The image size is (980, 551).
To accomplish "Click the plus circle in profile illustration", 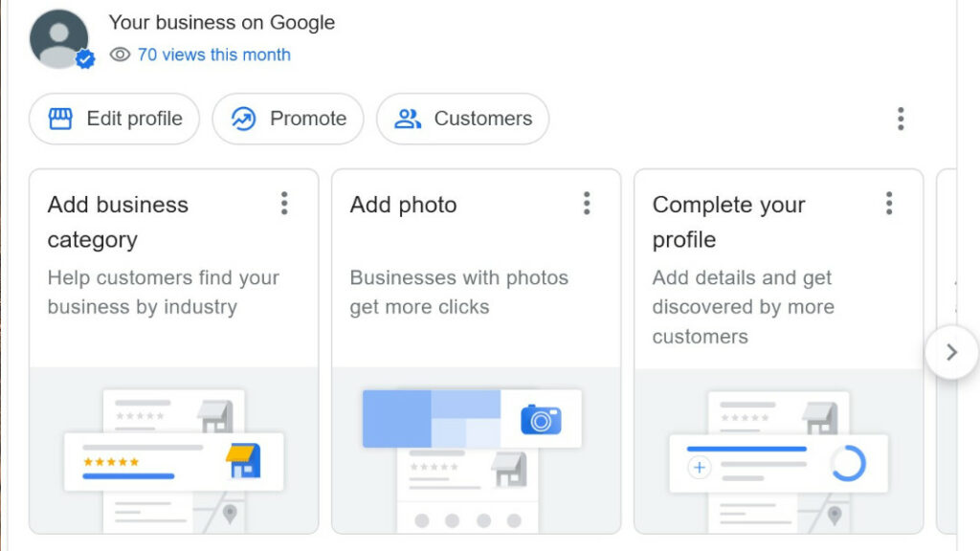I will [700, 467].
